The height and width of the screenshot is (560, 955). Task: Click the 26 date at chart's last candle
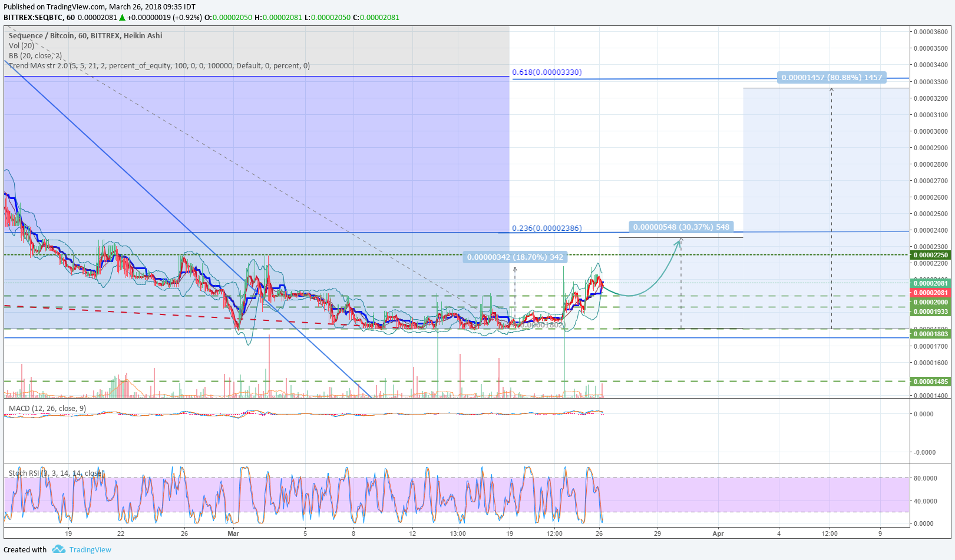coord(599,534)
